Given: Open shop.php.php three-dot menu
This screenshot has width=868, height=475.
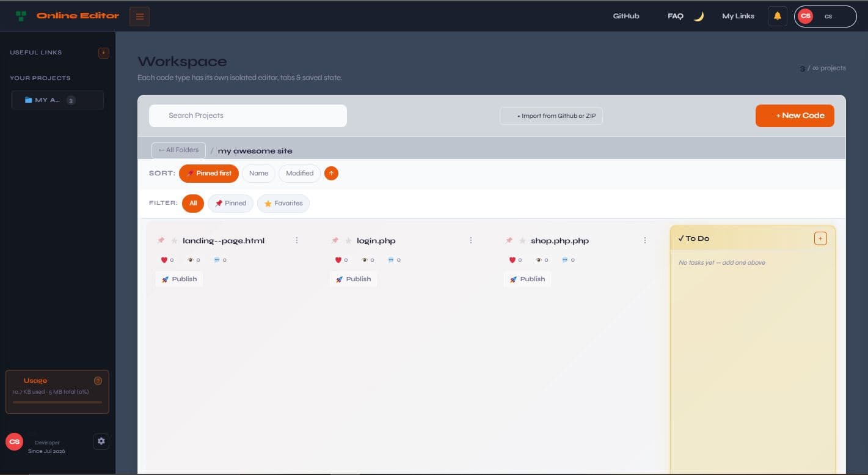Looking at the screenshot, I should [x=645, y=241].
